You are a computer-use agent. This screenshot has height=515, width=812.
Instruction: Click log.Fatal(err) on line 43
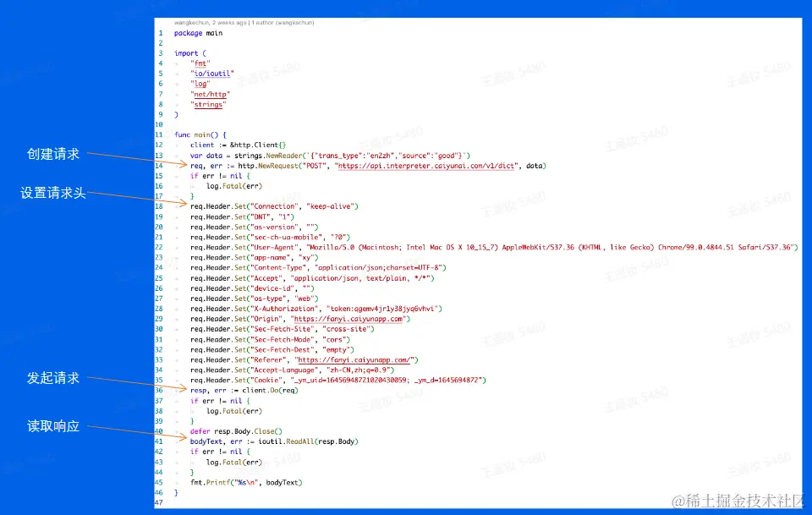[234, 463]
